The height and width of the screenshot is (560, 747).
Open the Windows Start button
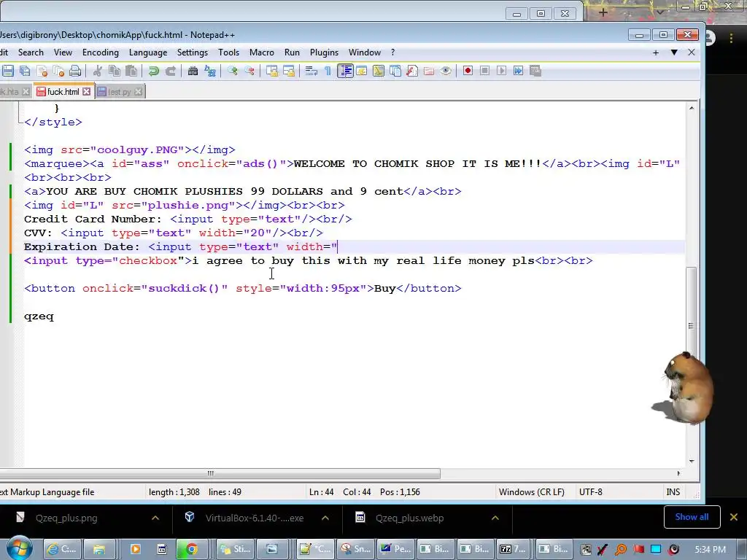[x=19, y=548]
